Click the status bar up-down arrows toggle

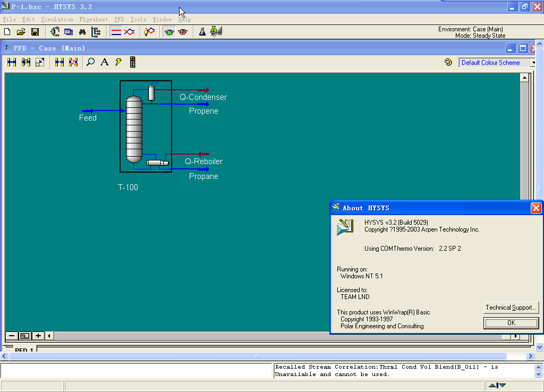pos(497,386)
